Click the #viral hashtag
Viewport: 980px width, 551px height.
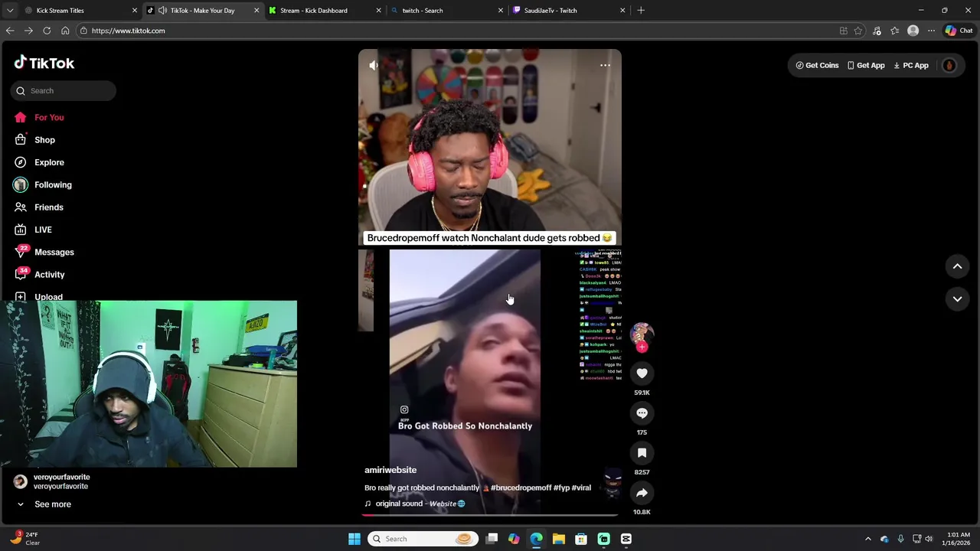(x=581, y=487)
